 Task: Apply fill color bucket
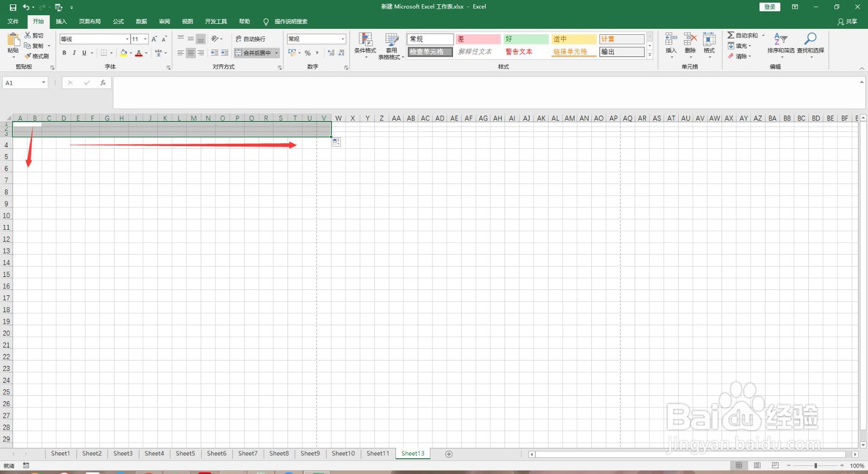pyautogui.click(x=124, y=53)
